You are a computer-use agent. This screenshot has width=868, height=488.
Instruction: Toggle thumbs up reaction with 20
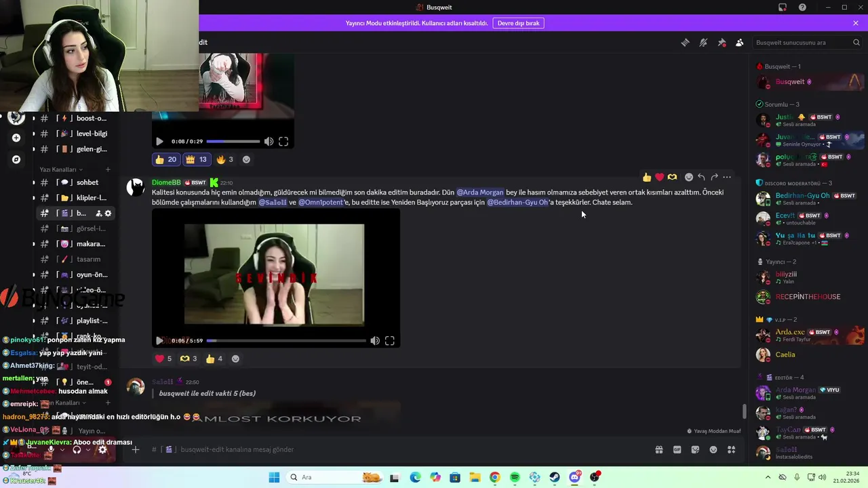pos(165,159)
